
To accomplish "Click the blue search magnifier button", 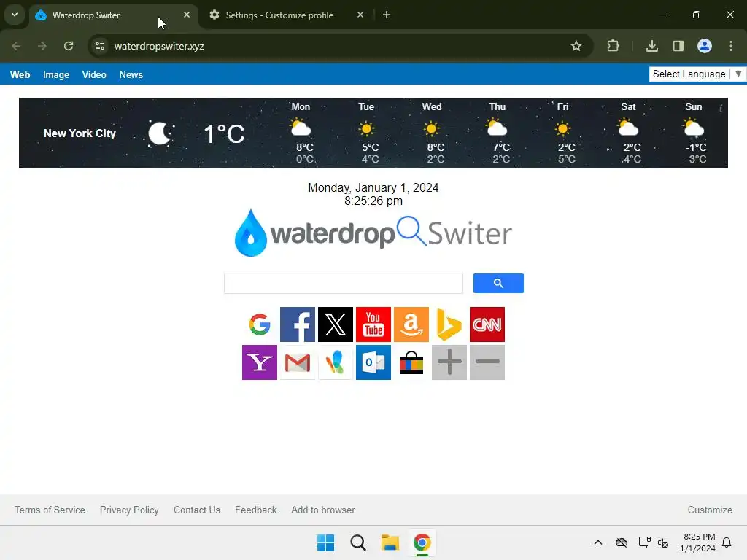I will point(498,284).
